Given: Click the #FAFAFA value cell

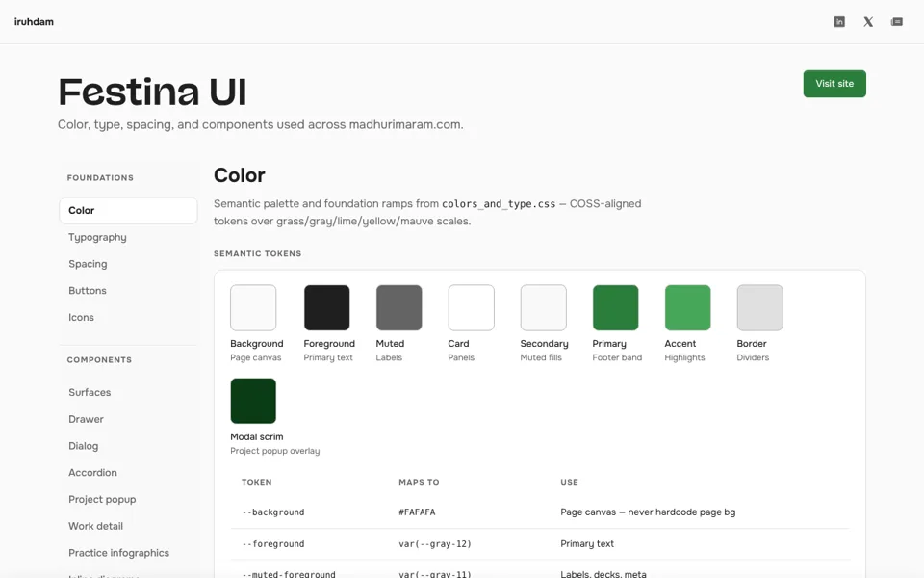Looking at the screenshot, I should coord(417,512).
